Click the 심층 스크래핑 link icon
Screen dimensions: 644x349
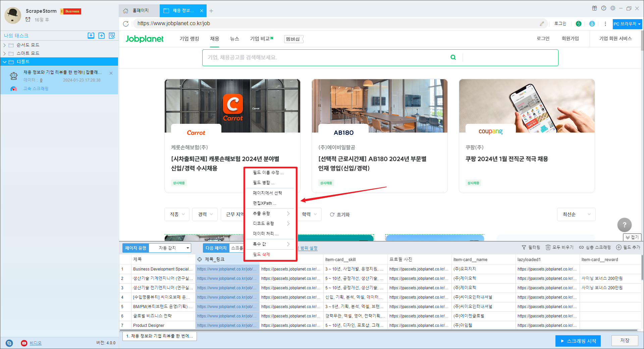point(582,247)
